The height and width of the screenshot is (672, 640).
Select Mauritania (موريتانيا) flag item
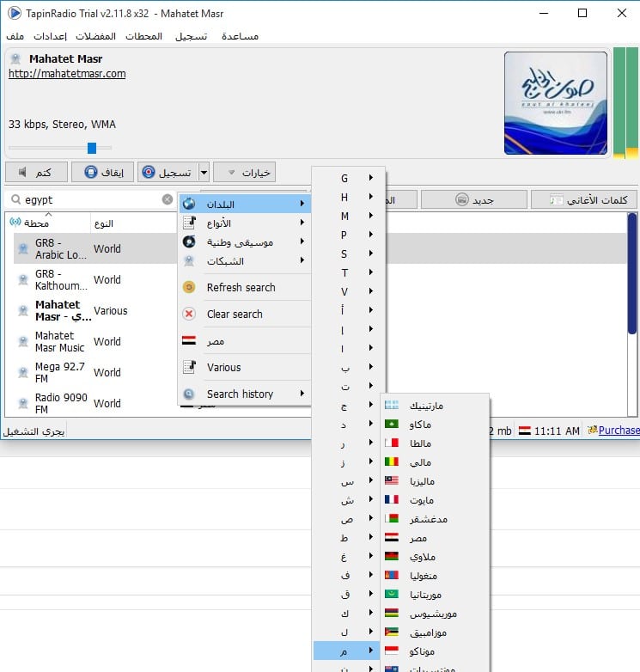point(392,595)
